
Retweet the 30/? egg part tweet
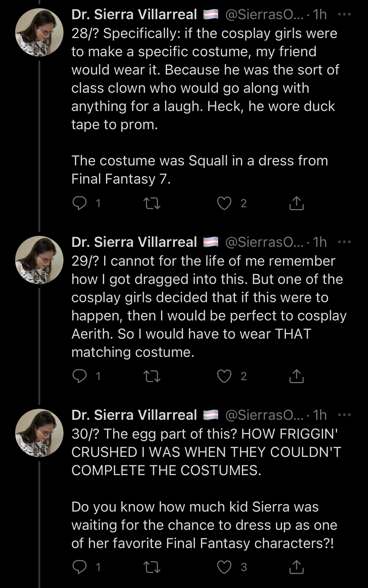[152, 567]
